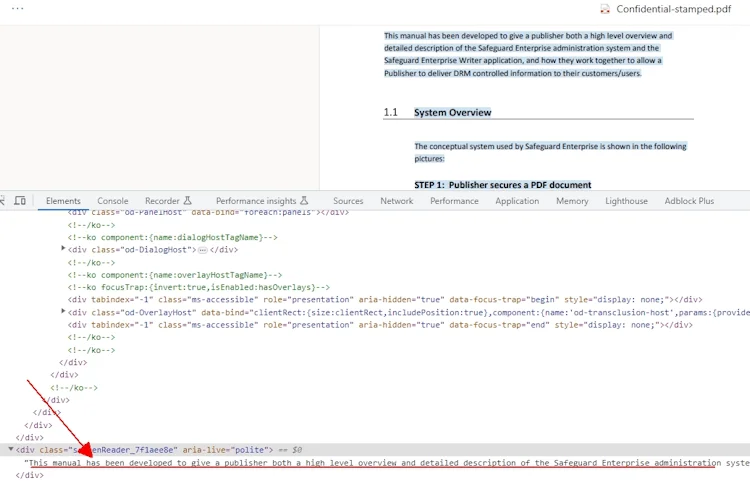Open the Application tab
This screenshot has width=750, height=481.
coord(517,201)
